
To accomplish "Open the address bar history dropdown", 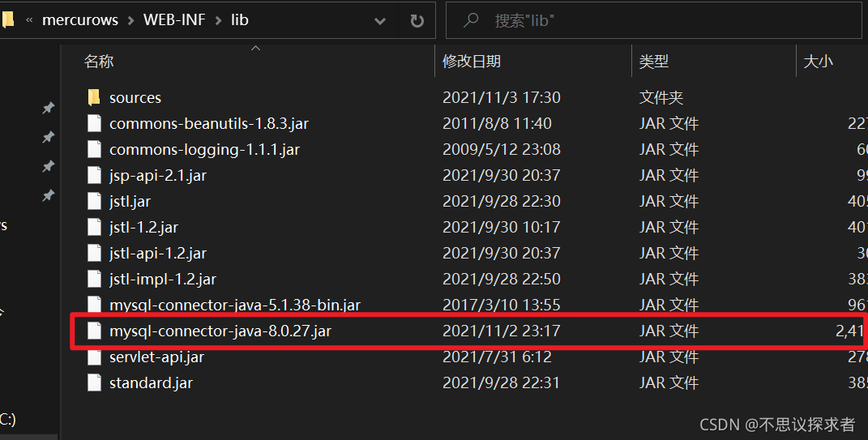I will pos(380,21).
